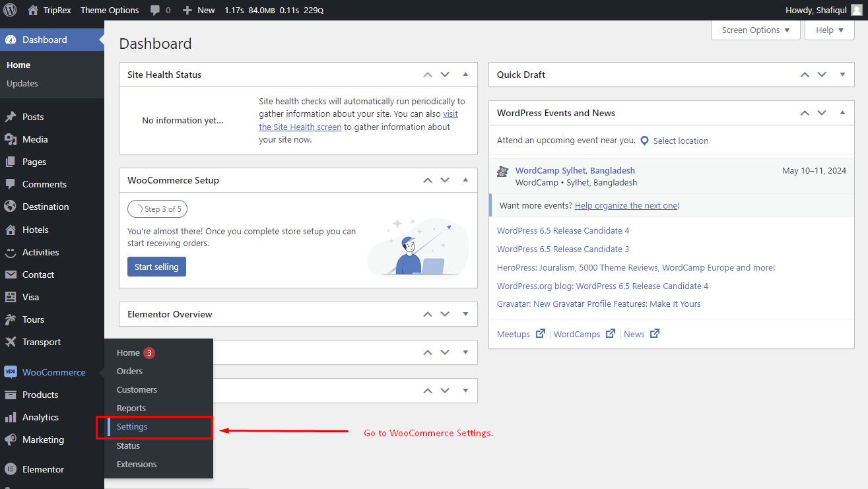Move Elementor Overview panel up
This screenshot has height=489, width=868.
pos(428,314)
